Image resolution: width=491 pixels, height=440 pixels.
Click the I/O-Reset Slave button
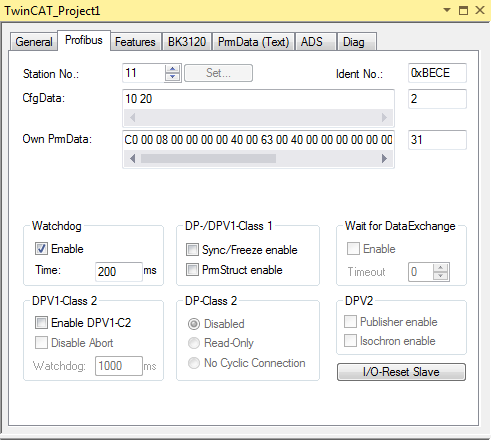[x=401, y=372]
